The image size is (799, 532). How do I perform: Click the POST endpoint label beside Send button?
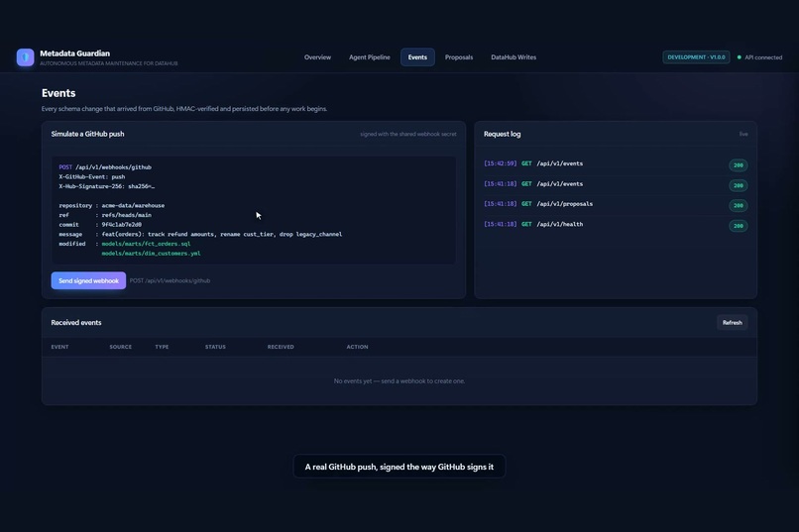tap(170, 280)
